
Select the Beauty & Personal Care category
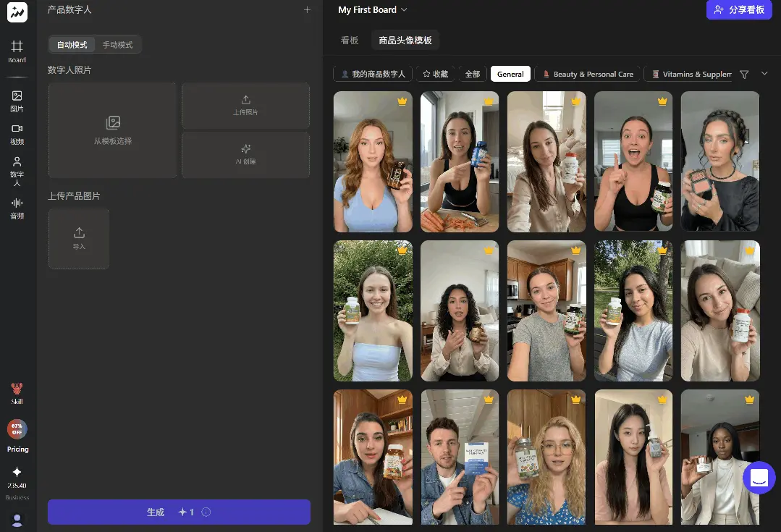pyautogui.click(x=587, y=74)
